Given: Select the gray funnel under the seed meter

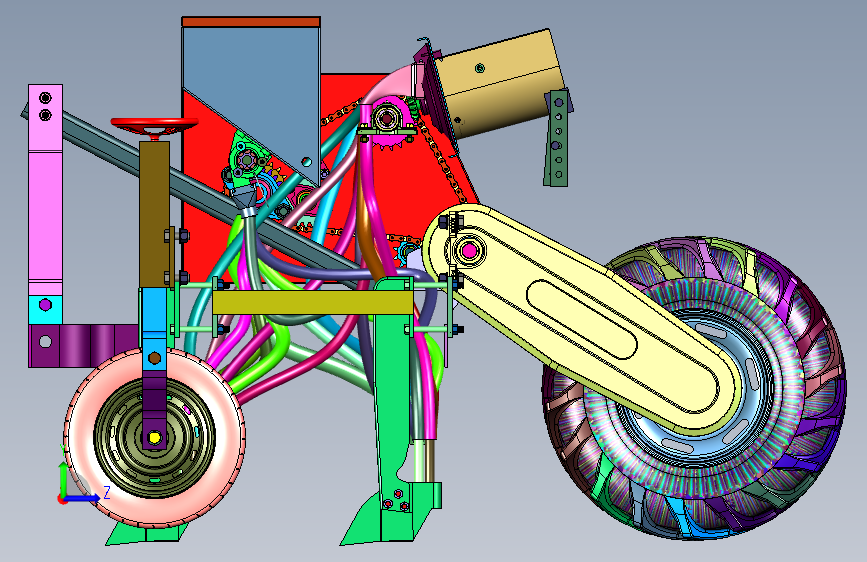Looking at the screenshot, I should coord(243,198).
